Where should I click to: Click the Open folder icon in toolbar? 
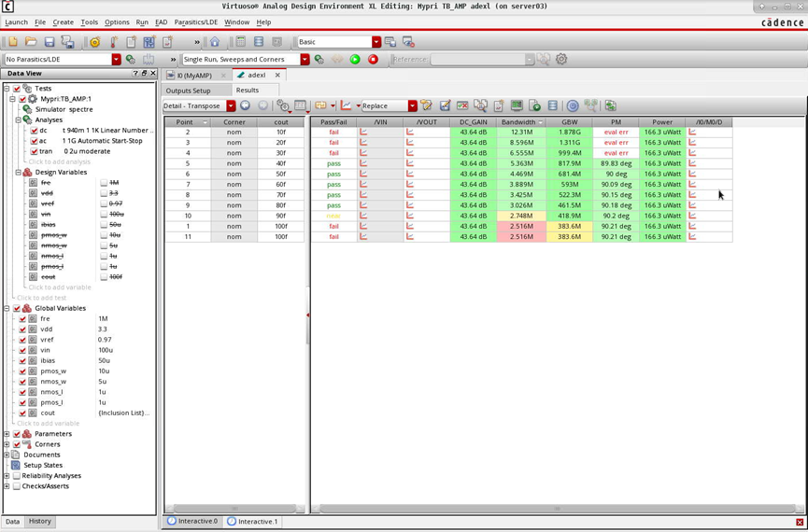31,42
